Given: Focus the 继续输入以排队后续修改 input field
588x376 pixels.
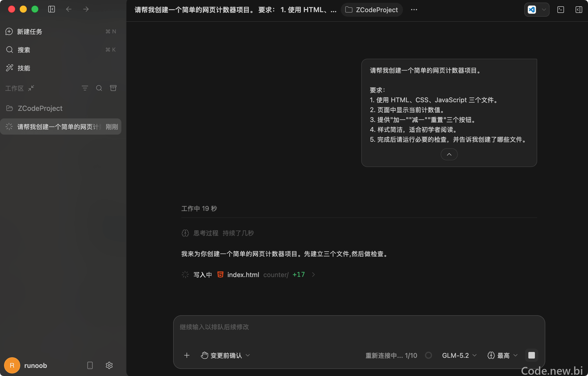Looking at the screenshot, I should pyautogui.click(x=359, y=327).
